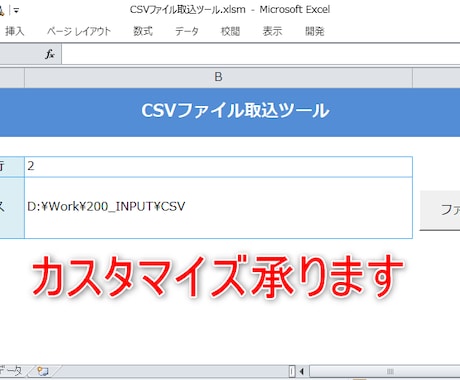
Task: Select the cell containing value 2
Action: (218, 167)
